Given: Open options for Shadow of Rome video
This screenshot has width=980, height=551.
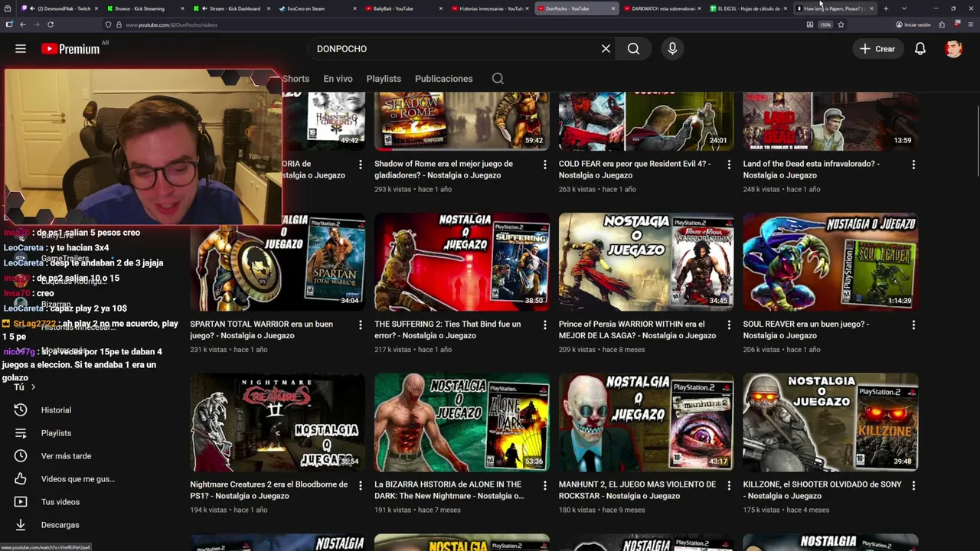Looking at the screenshot, I should (x=545, y=165).
